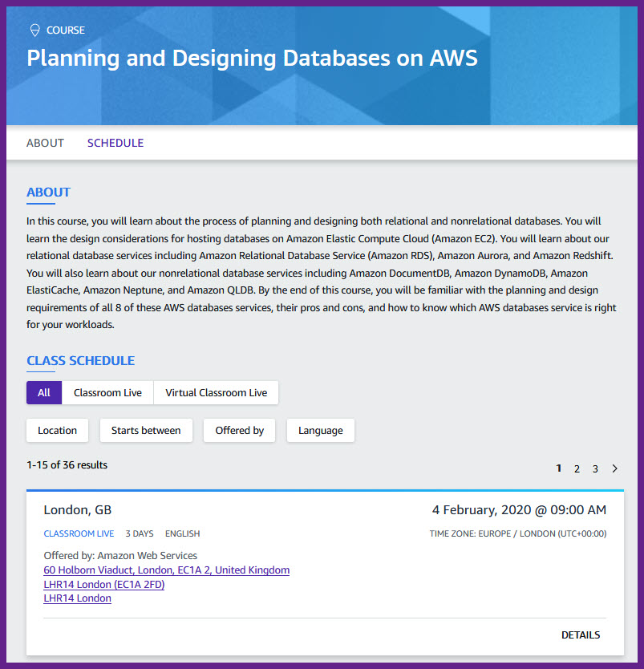Open the Starts between filter
Viewport: 644px width, 669px height.
146,430
